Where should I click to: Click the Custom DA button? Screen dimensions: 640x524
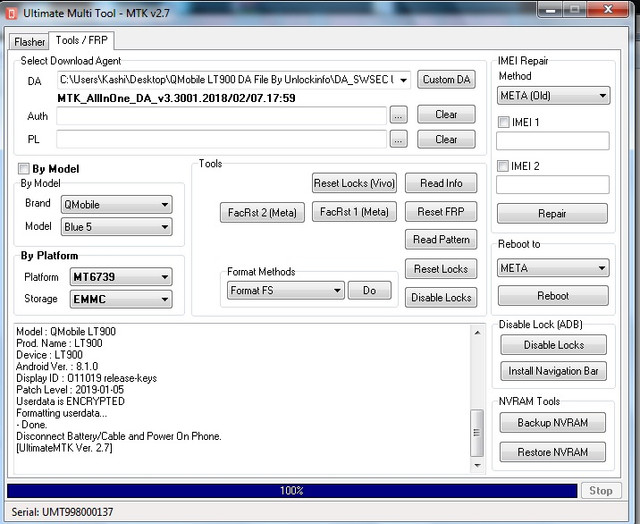pyautogui.click(x=446, y=79)
